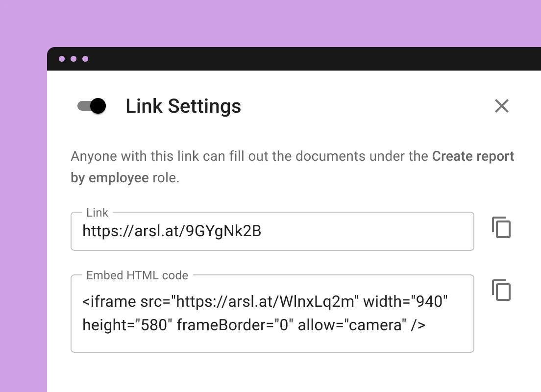Viewport: 541px width, 392px height.
Task: Click the bold Create report text
Action: (x=473, y=156)
